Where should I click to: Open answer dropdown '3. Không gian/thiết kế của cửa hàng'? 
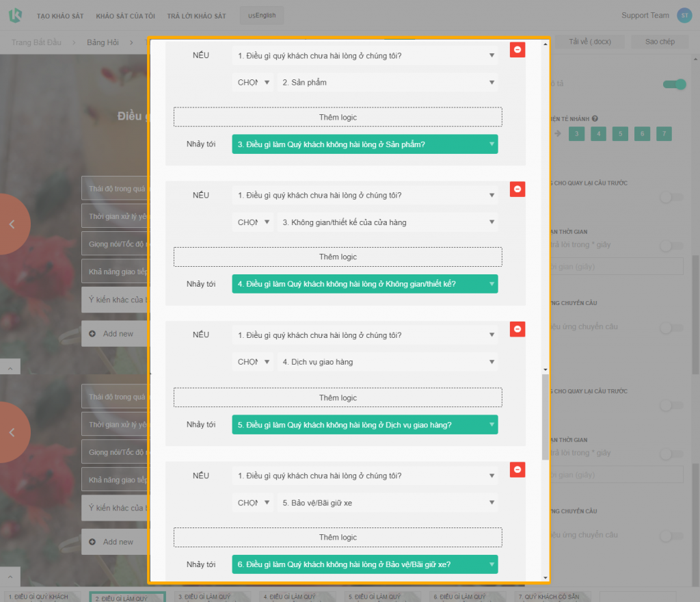[388, 222]
